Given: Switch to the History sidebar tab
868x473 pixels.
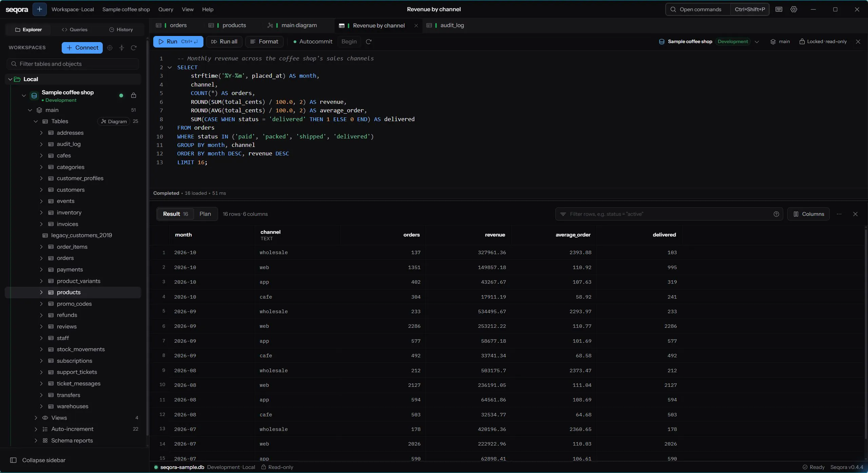Looking at the screenshot, I should point(121,30).
